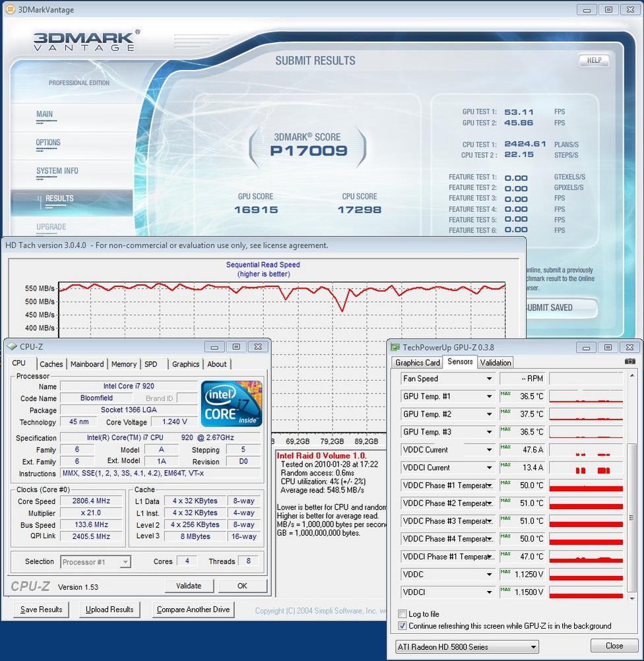Click the VDDC Phase #1 temperature graph
644x661 pixels.
click(x=586, y=485)
